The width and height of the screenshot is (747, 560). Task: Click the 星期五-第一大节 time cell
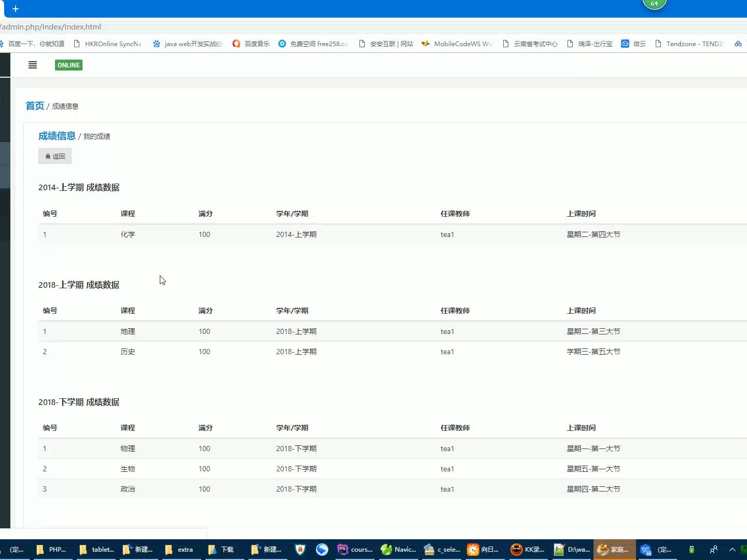pos(593,469)
